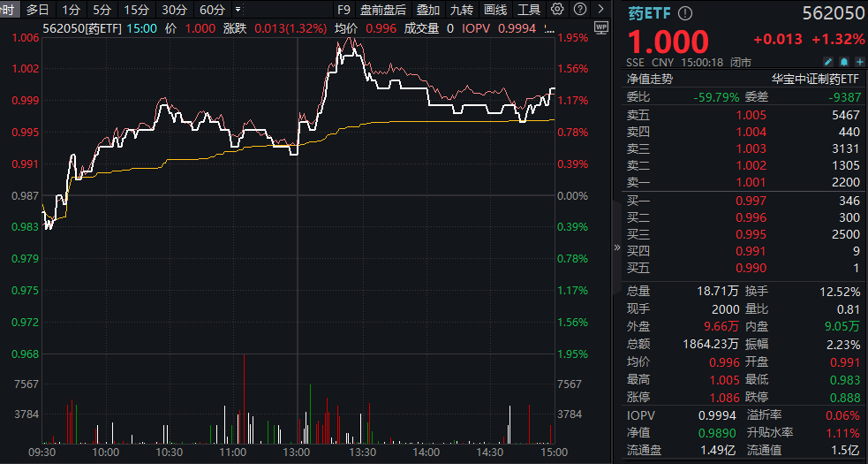Open the help question mark icon
Viewport: 868px width, 464px height.
point(579,9)
